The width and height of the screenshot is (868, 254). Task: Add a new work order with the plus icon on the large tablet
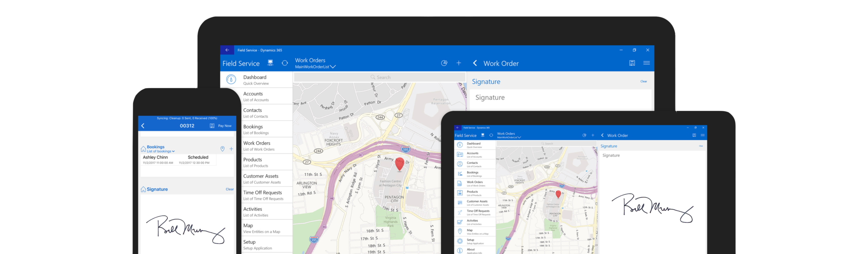click(x=459, y=63)
